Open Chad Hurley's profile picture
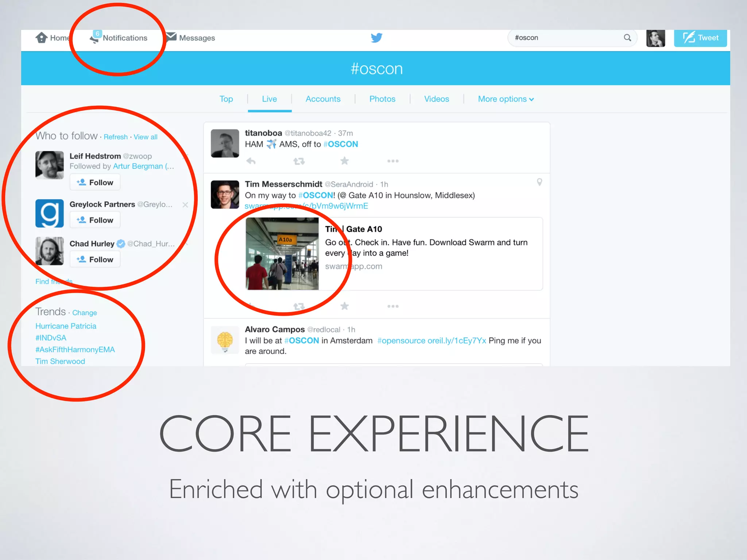 pos(50,251)
